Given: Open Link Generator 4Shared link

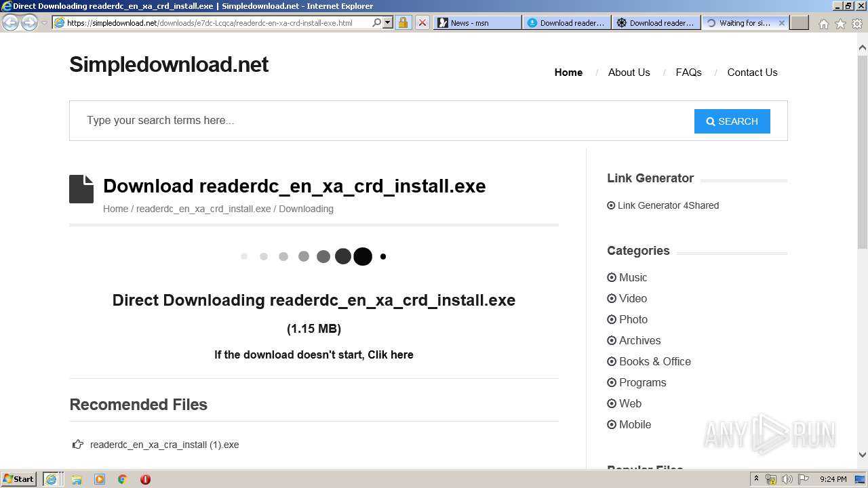Looking at the screenshot, I should click(x=668, y=205).
